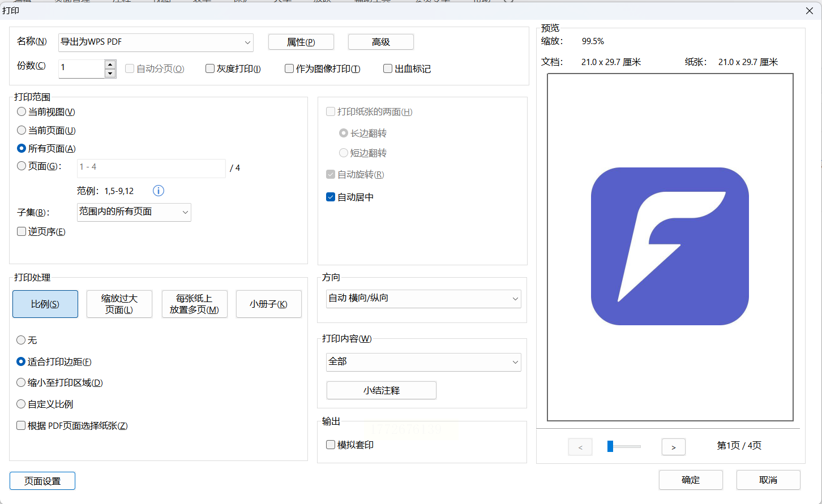Open 页面设置 page setup
The height and width of the screenshot is (504, 822).
(42, 481)
